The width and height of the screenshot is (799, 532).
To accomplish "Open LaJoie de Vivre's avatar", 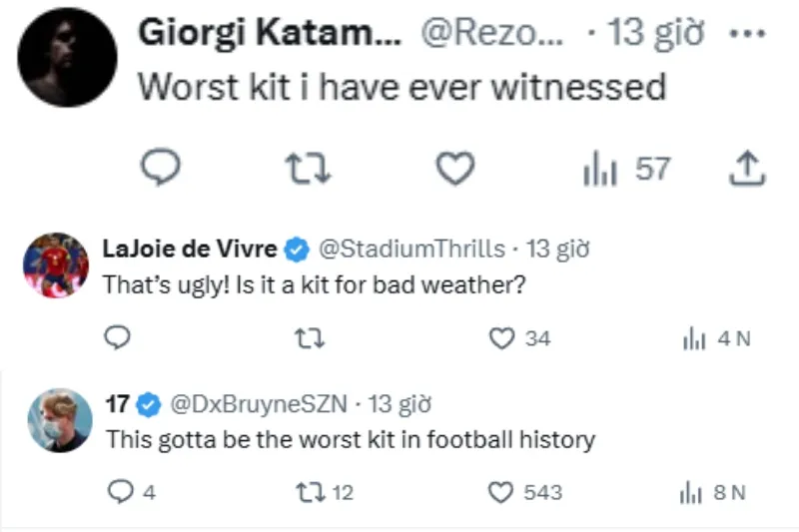I will 56,266.
